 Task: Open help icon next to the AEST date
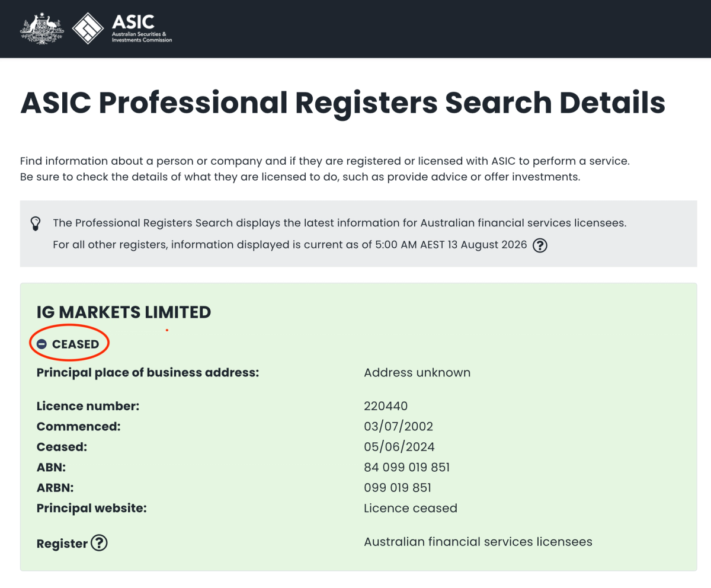click(539, 245)
